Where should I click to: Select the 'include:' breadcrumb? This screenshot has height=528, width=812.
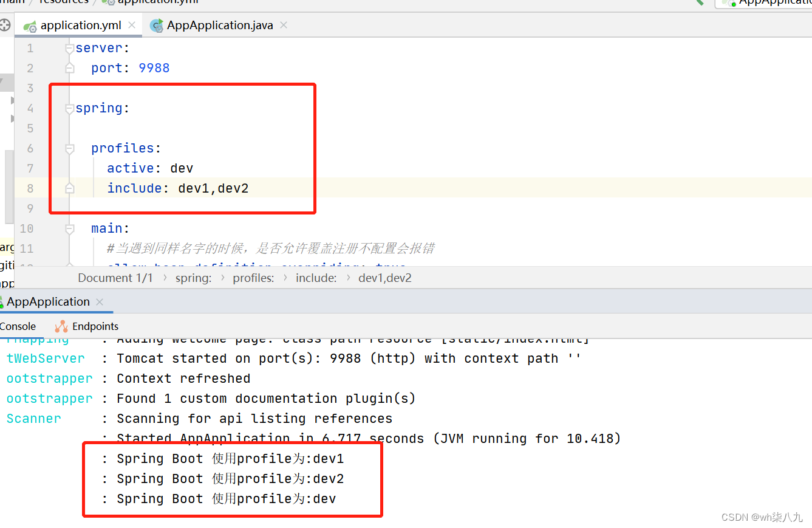[x=316, y=278]
